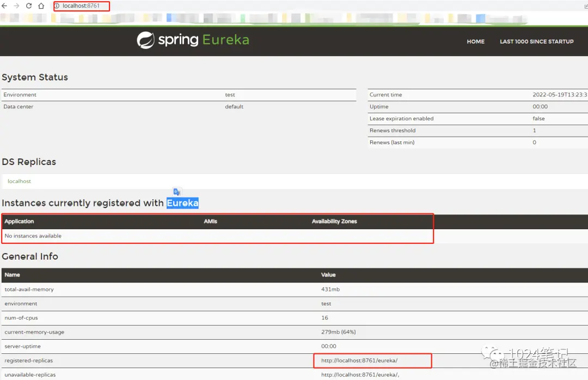
Task: Click the Renews threshold label
Action: [392, 131]
